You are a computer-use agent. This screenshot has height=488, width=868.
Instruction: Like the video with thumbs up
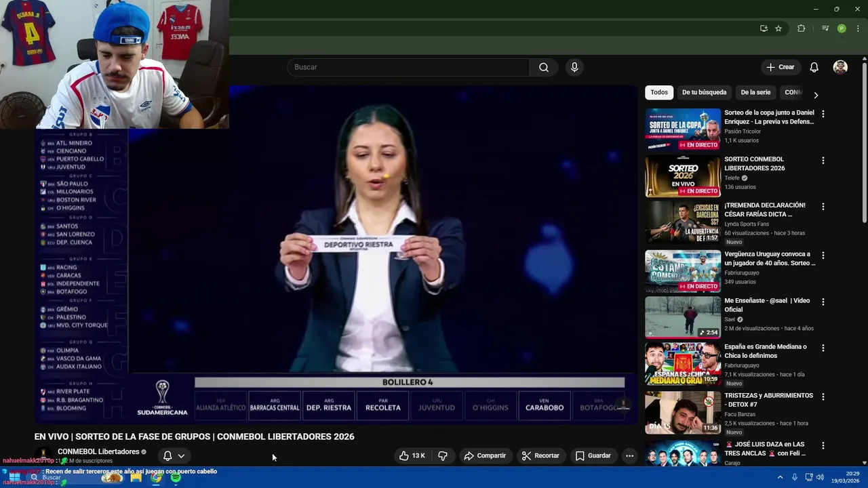(412, 455)
